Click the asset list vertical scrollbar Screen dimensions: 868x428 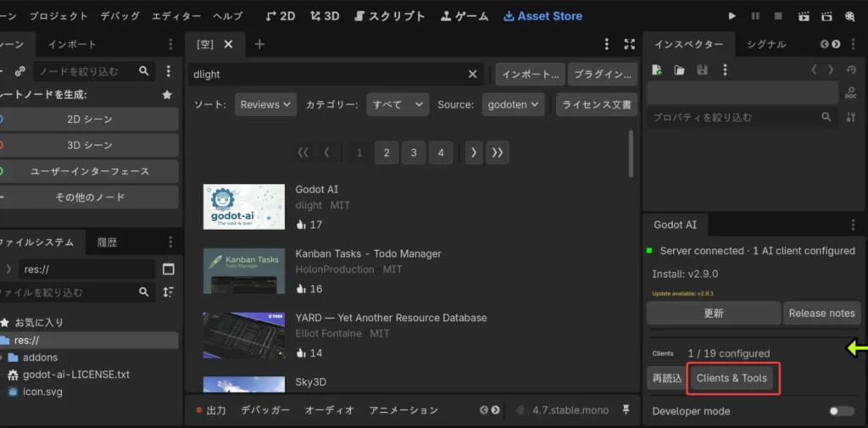tap(631, 154)
